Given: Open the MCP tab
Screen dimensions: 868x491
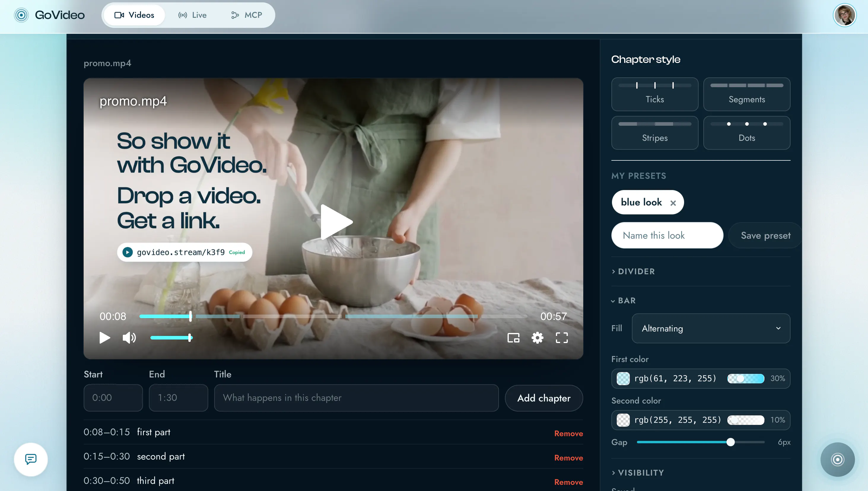Looking at the screenshot, I should click(x=247, y=15).
